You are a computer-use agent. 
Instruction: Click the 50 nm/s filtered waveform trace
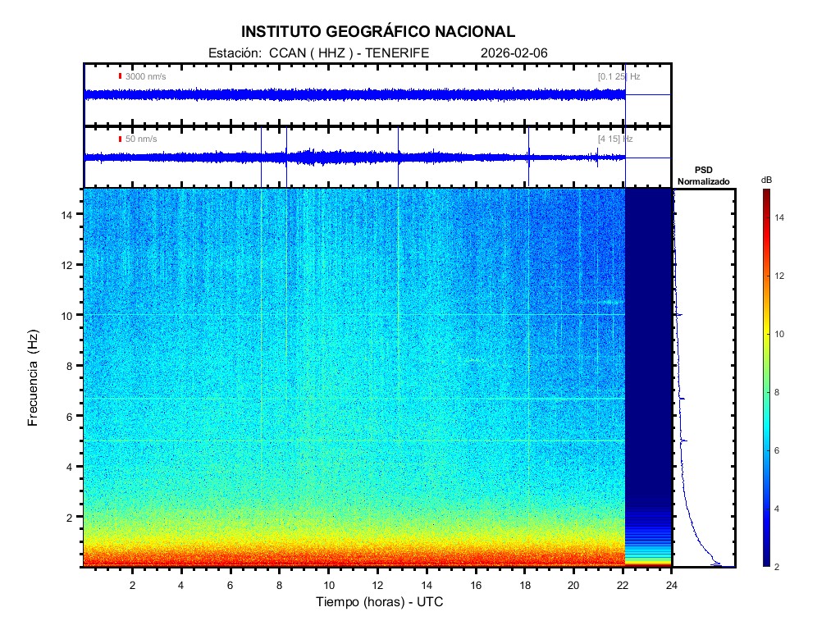(x=353, y=155)
